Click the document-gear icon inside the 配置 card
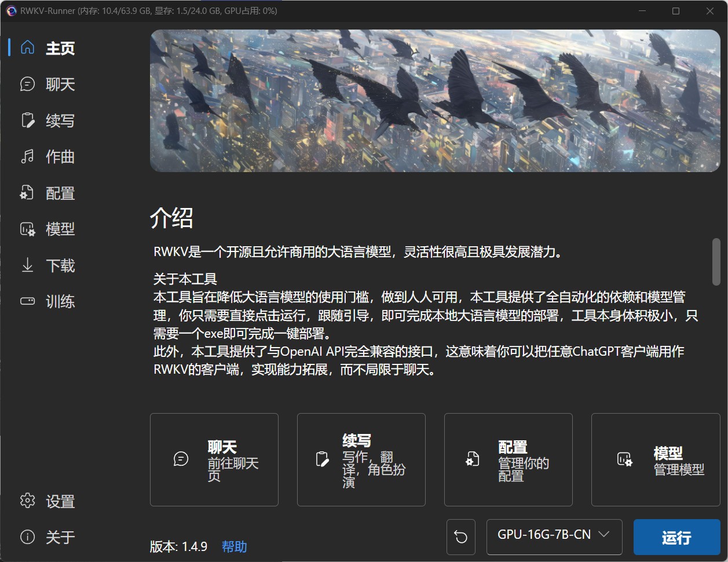The height and width of the screenshot is (562, 728). coord(473,459)
